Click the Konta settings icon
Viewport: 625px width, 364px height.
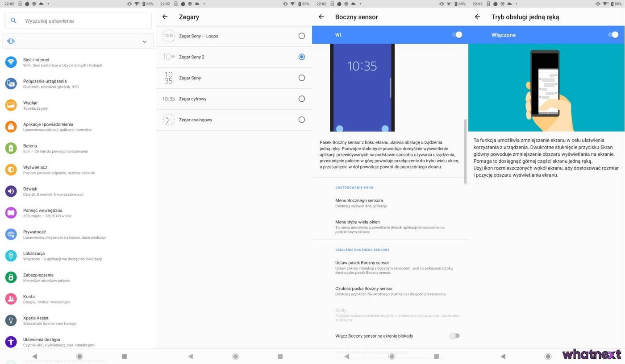11,299
